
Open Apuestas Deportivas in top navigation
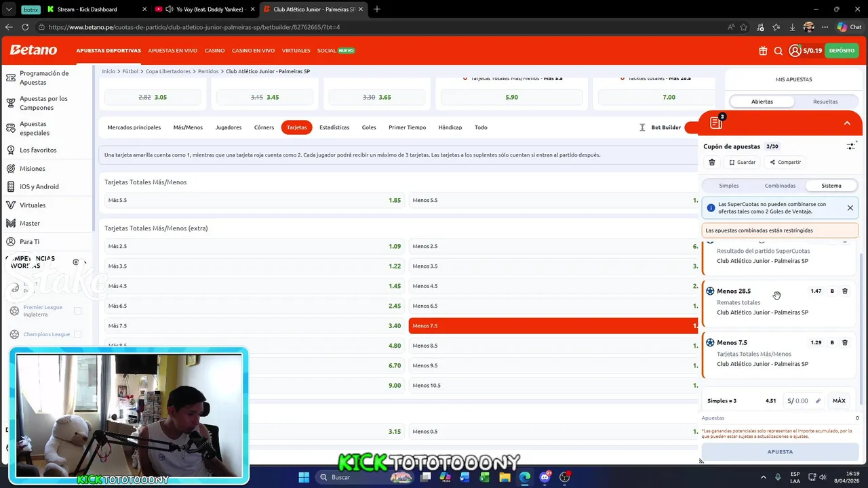click(108, 51)
